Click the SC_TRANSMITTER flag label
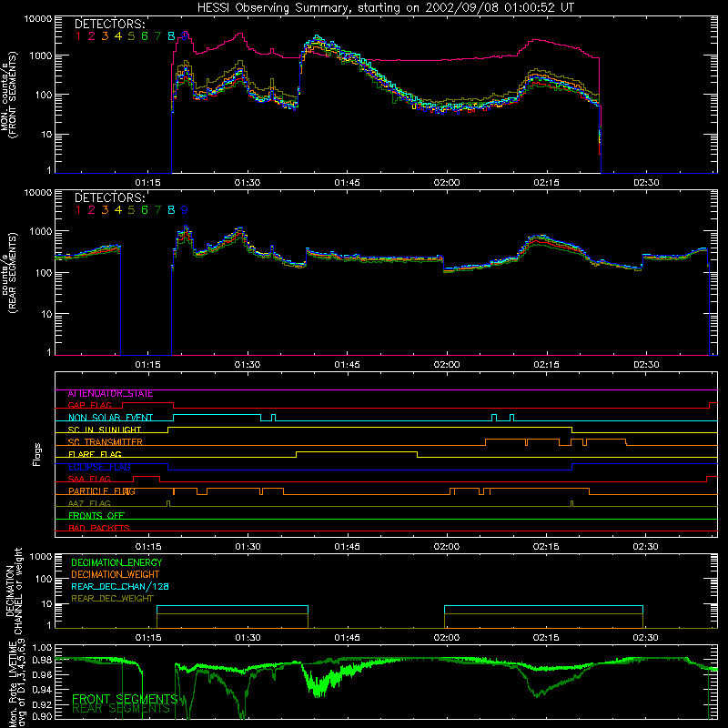The height and width of the screenshot is (728, 728). pyautogui.click(x=106, y=442)
